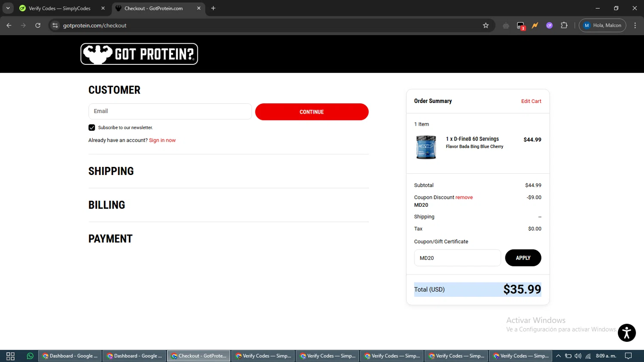Click the coupon code field containing MD20

coord(457,258)
